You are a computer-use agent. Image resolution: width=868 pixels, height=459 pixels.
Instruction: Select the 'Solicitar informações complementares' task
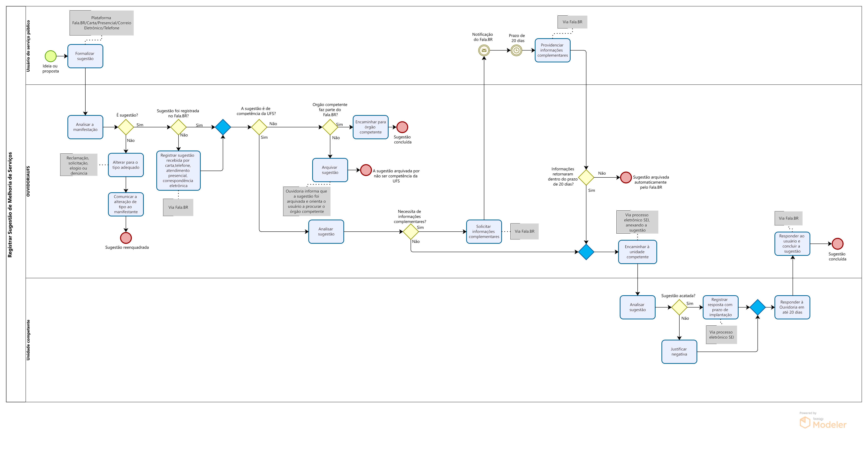484,232
